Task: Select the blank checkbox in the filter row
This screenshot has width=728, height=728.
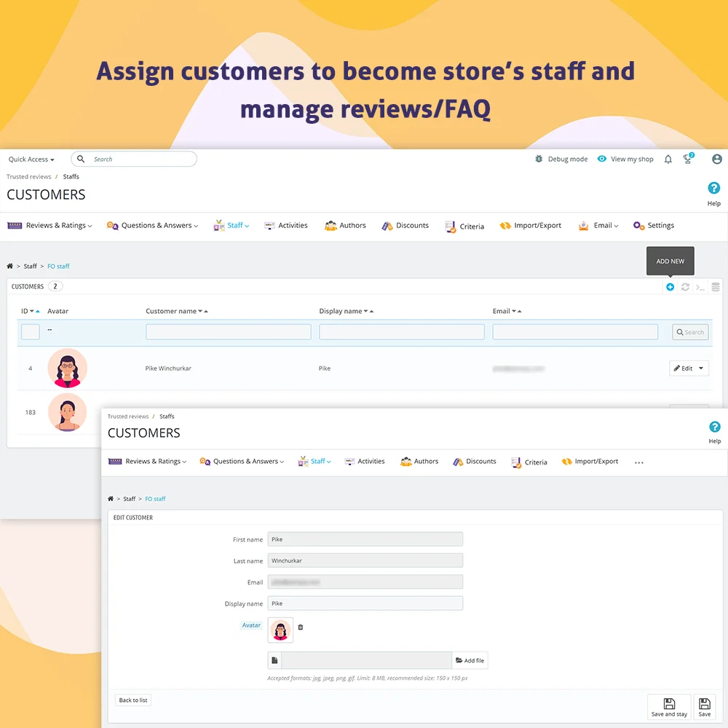Action: (x=29, y=331)
